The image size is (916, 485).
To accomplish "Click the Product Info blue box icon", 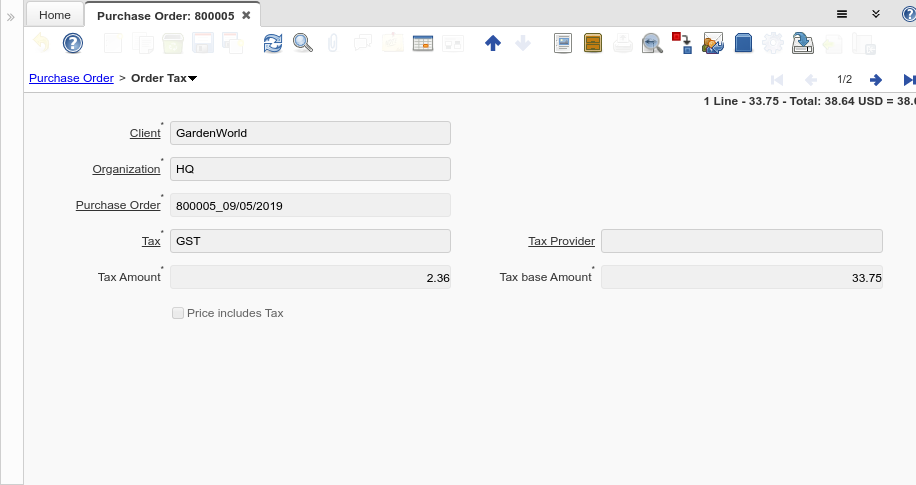I will (x=743, y=43).
